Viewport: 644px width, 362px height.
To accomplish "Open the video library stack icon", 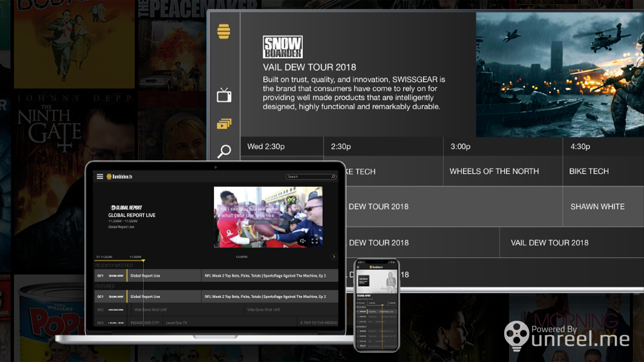I will click(224, 124).
